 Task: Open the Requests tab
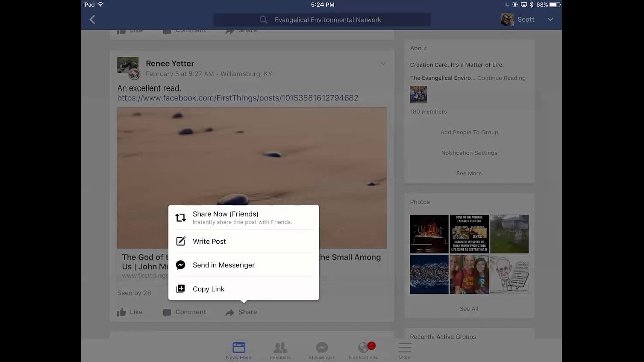click(x=280, y=350)
